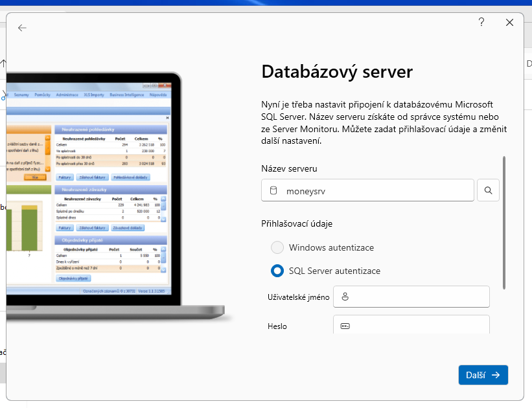532x408 pixels.
Task: Click the user icon in username field
Action: coord(345,297)
